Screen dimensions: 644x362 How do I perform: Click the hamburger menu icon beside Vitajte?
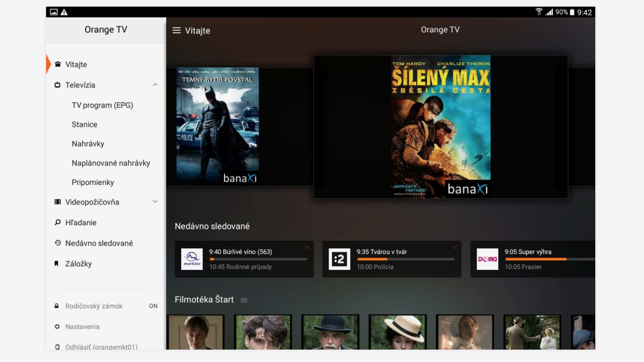point(176,31)
